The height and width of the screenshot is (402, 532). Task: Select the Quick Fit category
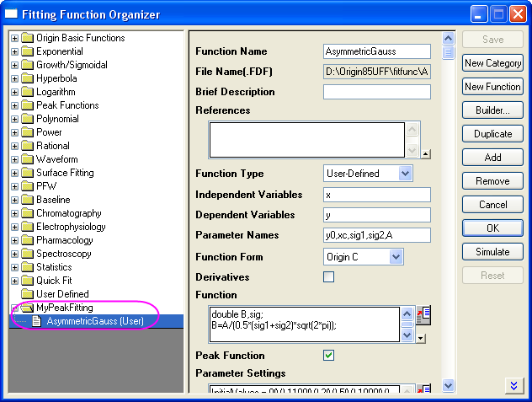tap(54, 281)
